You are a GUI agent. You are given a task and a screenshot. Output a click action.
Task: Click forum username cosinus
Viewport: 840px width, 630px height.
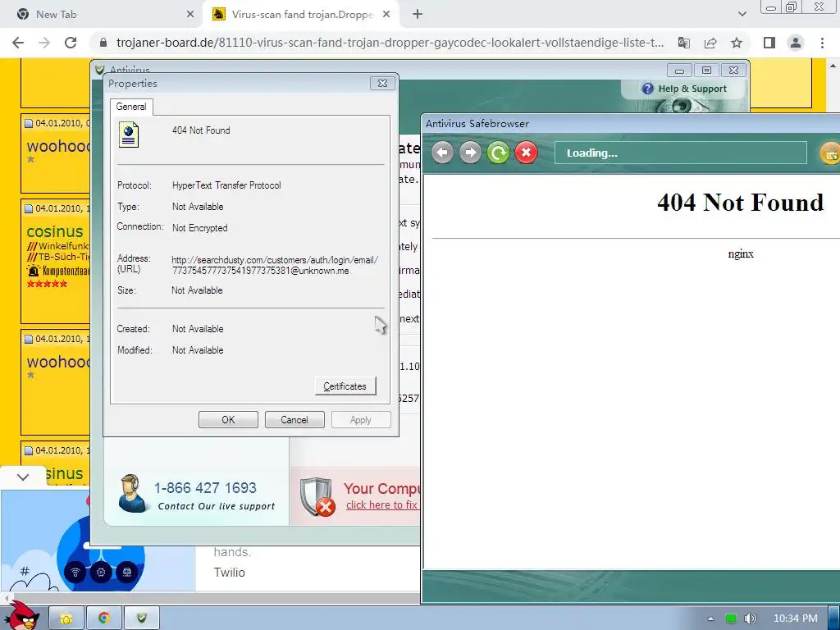55,231
